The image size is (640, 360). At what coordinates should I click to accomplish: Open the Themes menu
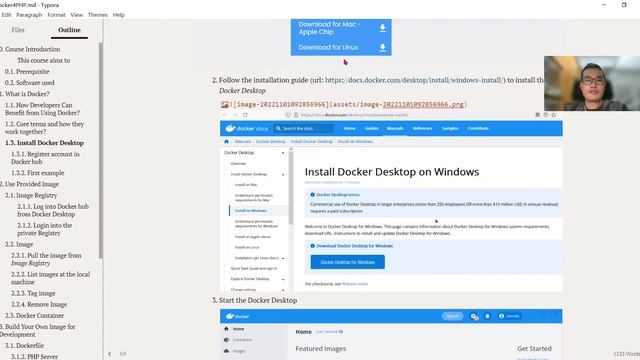(98, 15)
